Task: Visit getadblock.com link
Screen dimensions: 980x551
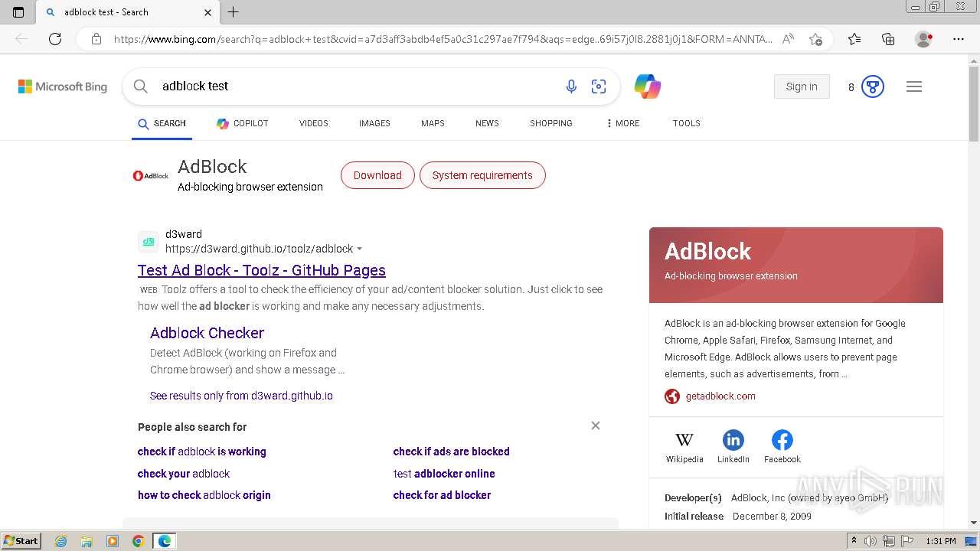Action: 720,396
